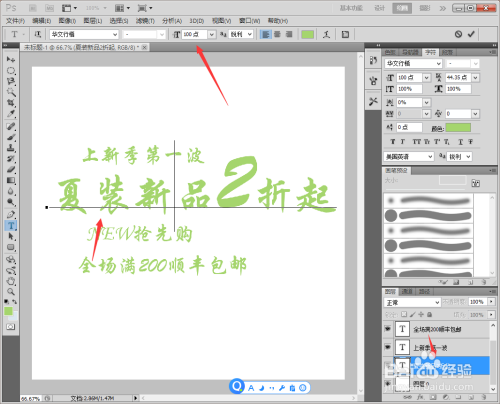Open the 图层(L) menu
The image size is (500, 404).
[x=92, y=21]
